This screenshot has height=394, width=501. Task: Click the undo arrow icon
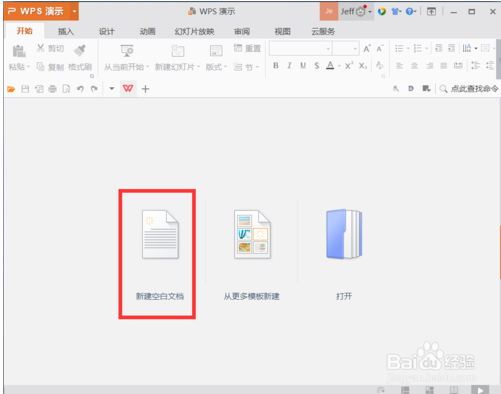pyautogui.click(x=80, y=89)
